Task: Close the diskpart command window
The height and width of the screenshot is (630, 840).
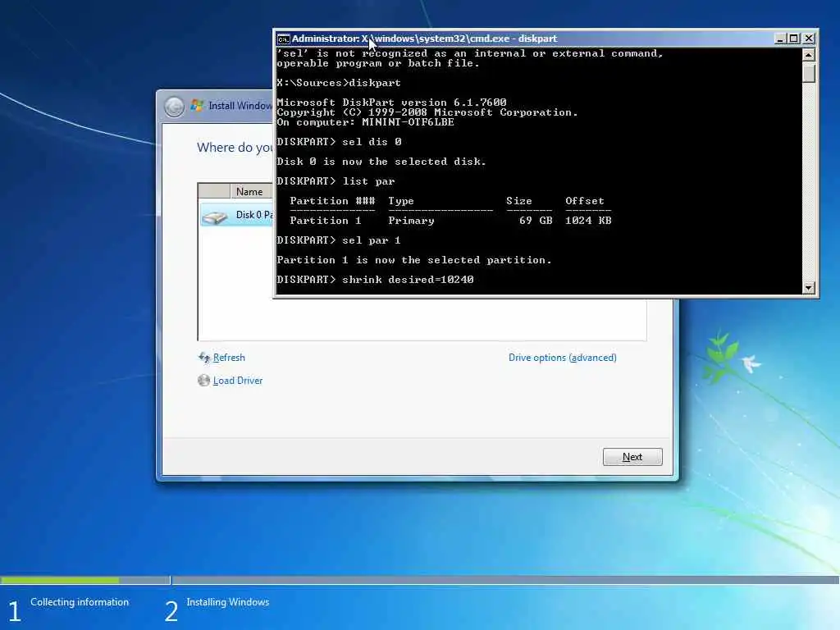Action: click(x=809, y=39)
